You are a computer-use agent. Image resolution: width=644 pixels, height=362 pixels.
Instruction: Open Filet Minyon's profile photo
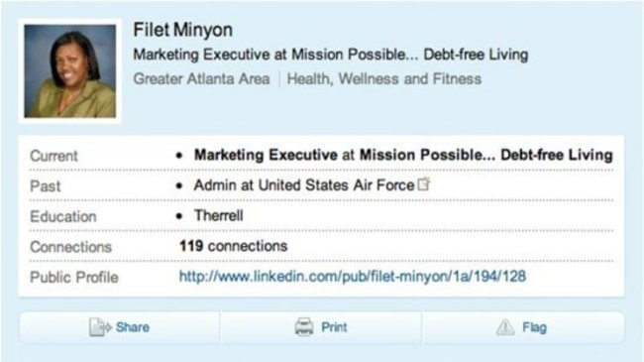click(x=69, y=71)
